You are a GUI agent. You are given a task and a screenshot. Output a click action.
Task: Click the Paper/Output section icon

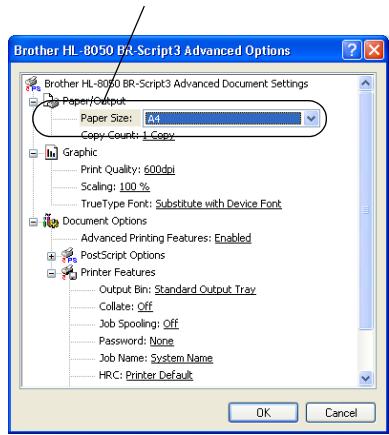coord(51,101)
